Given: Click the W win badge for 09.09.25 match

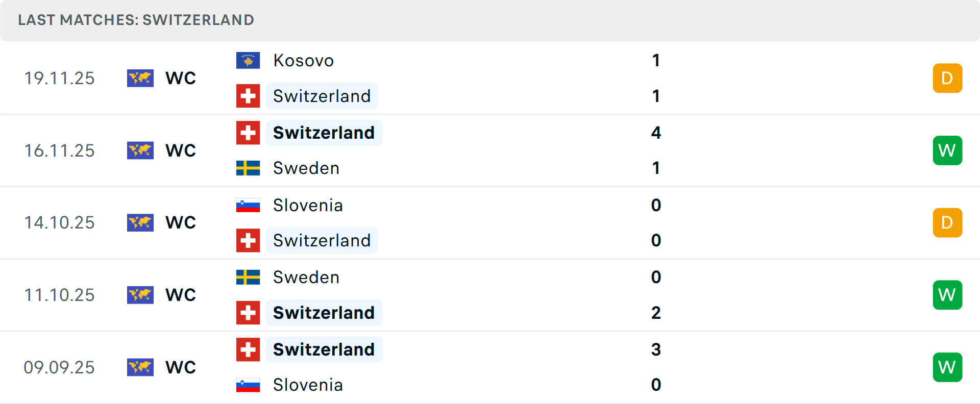Looking at the screenshot, I should point(947,367).
